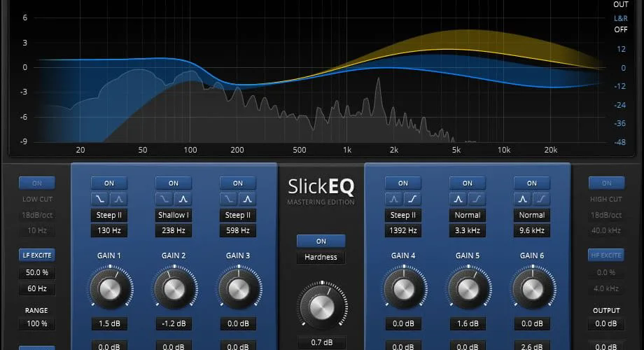Click the L&R analyzer channel label
This screenshot has height=350, width=644.
click(x=621, y=18)
